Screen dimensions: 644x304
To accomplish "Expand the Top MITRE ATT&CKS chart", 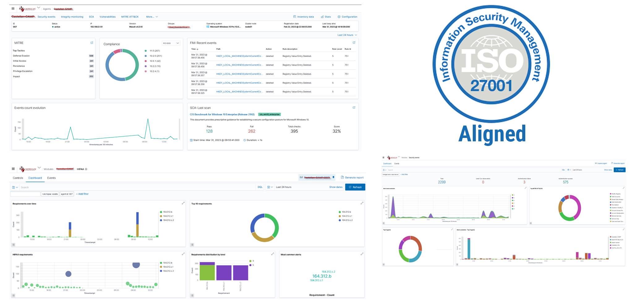I will point(623,188).
